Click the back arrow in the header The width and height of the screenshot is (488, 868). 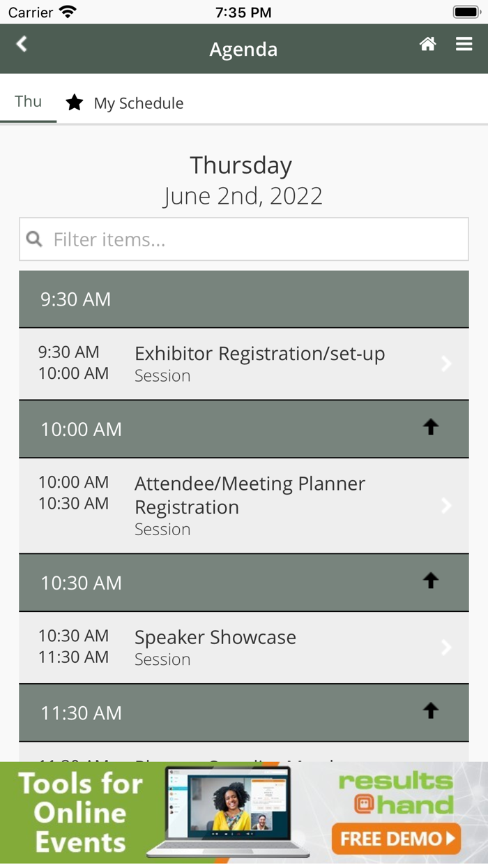tap(21, 44)
